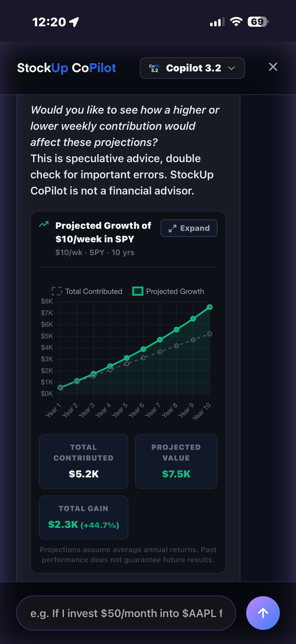Close the StockUp CoPilot chat

tap(273, 67)
